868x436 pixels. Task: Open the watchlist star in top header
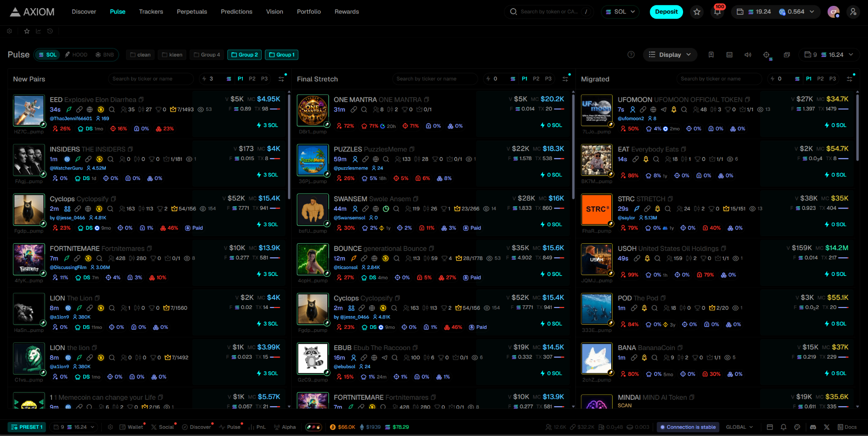coord(697,12)
